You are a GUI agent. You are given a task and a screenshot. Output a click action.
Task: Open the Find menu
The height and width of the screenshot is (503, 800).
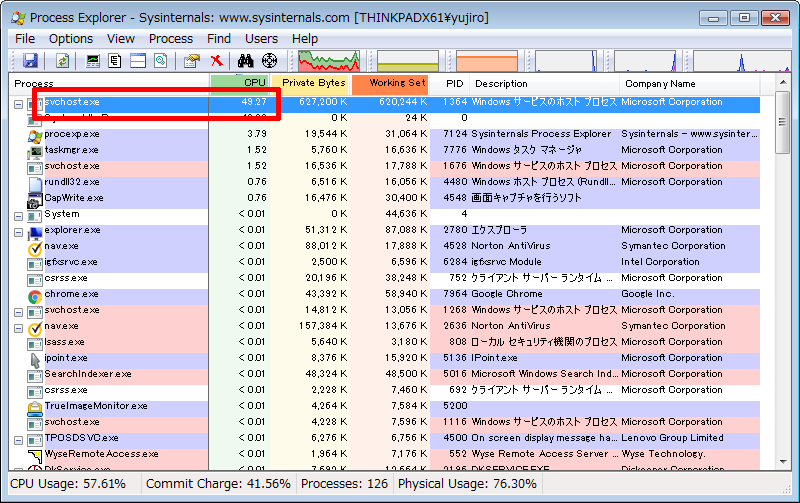pyautogui.click(x=218, y=39)
